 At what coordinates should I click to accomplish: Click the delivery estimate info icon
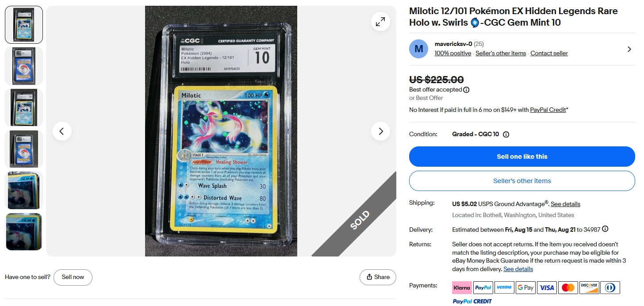[605, 229]
